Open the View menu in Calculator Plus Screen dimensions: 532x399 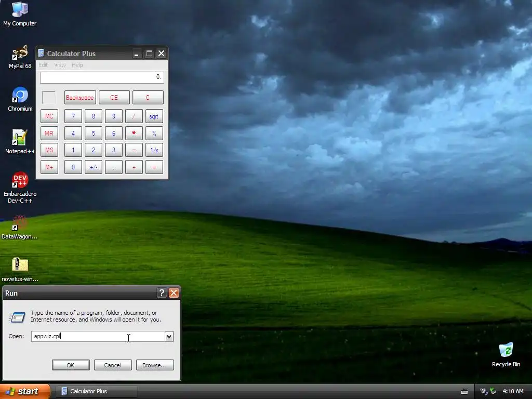pos(60,65)
